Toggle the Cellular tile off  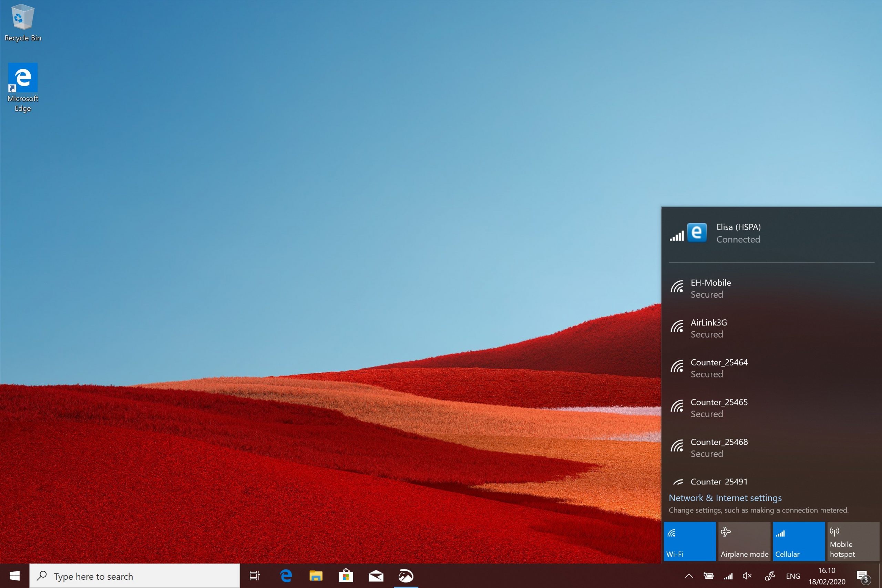click(x=798, y=541)
